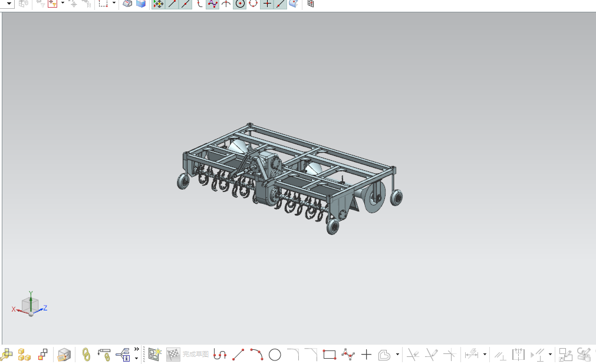Click the red-and-white move component icon

pos(43,355)
